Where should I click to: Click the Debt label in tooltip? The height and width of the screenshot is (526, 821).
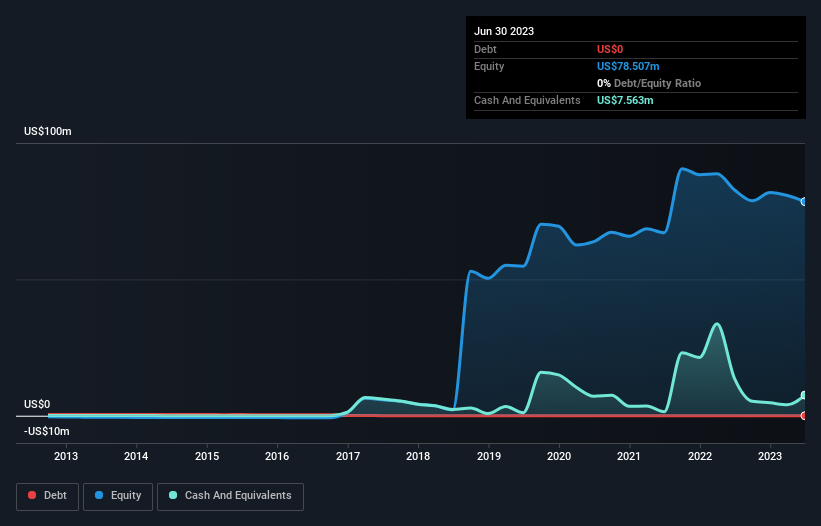click(485, 49)
